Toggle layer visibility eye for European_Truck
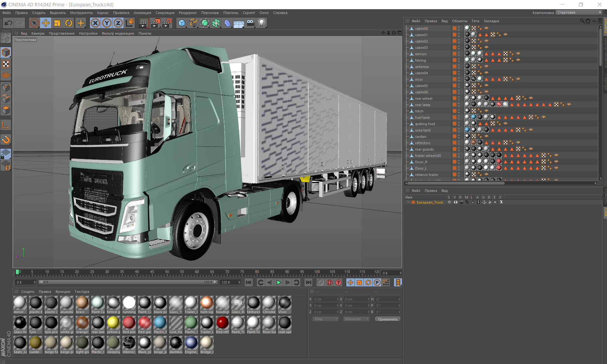 [455, 202]
